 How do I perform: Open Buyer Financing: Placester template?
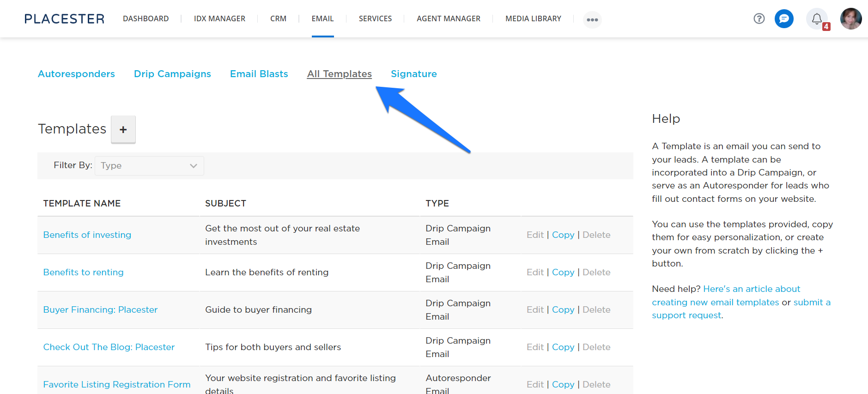100,309
